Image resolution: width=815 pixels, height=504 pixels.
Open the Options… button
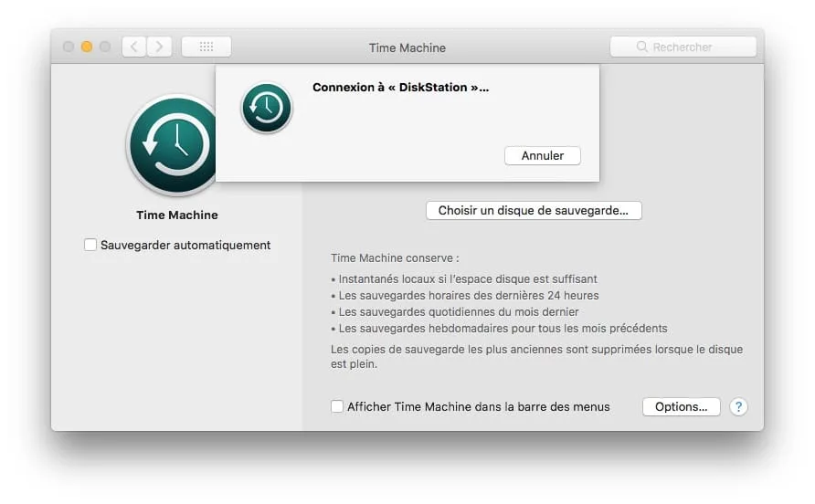click(x=681, y=407)
